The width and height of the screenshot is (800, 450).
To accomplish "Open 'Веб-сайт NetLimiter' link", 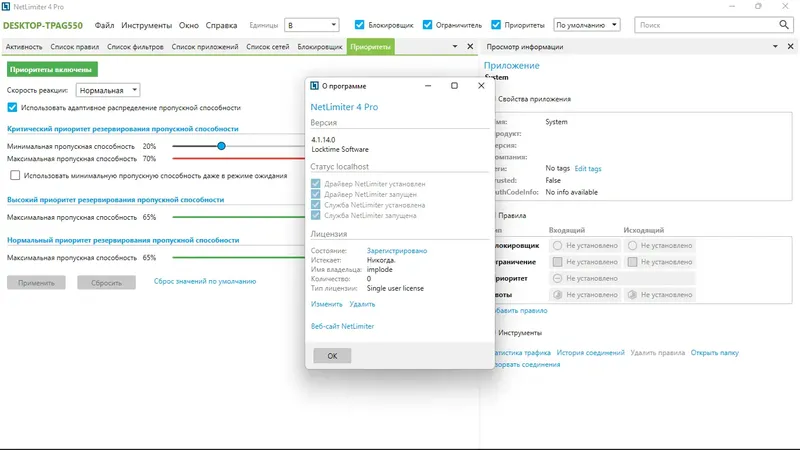I will pyautogui.click(x=342, y=326).
